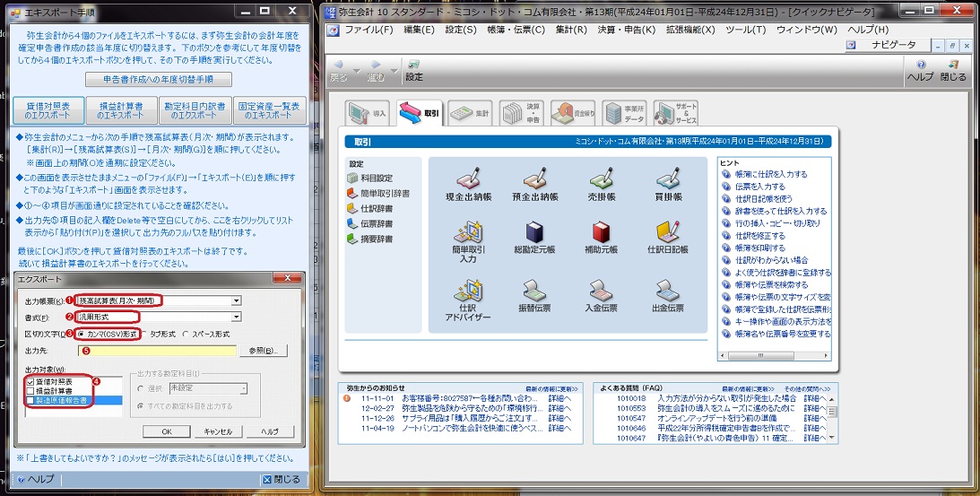This screenshot has height=496, width=980.
Task: Open the 預金出納帳 deposit book icon
Action: click(535, 184)
